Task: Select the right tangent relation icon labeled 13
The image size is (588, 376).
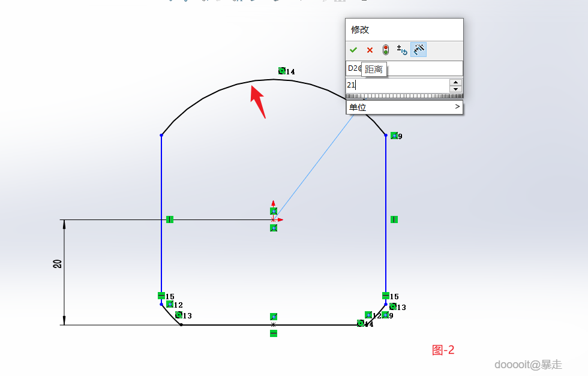Action: [393, 306]
